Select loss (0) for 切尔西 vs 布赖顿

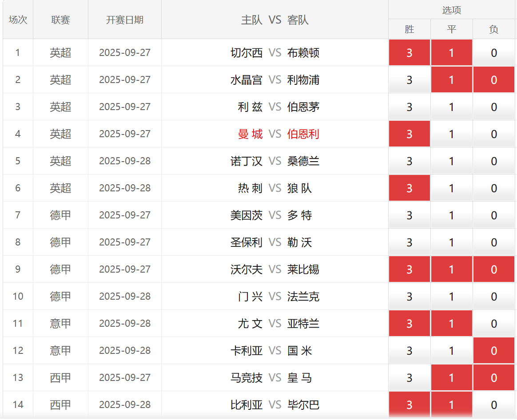[x=494, y=53]
